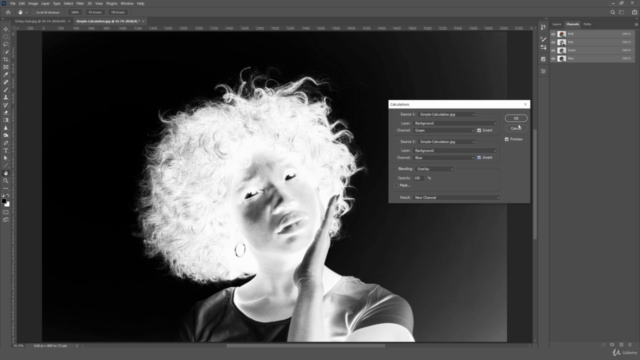Viewport: 640px width, 360px height.
Task: Toggle the Preview checkbox
Action: click(507, 139)
